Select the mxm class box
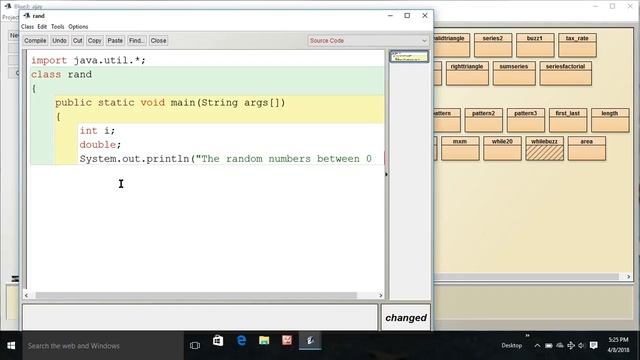This screenshot has width=640, height=360. pyautogui.click(x=460, y=149)
